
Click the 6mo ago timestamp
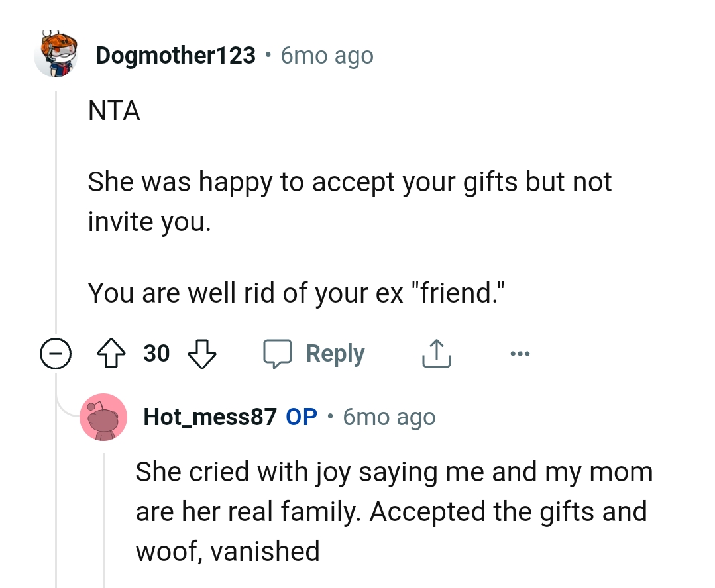325,56
